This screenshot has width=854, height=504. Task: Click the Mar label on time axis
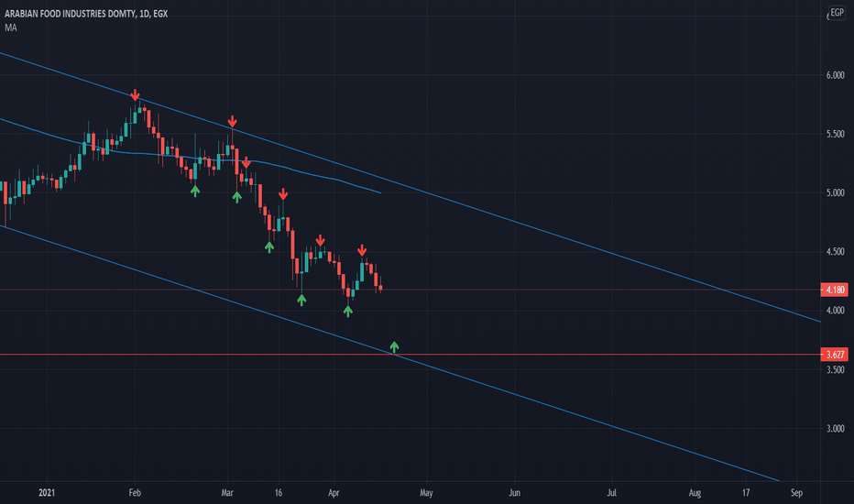click(x=227, y=493)
